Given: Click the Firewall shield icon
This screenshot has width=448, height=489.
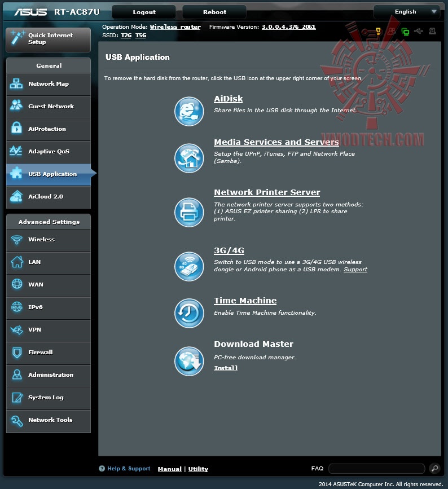Looking at the screenshot, I should (x=17, y=353).
